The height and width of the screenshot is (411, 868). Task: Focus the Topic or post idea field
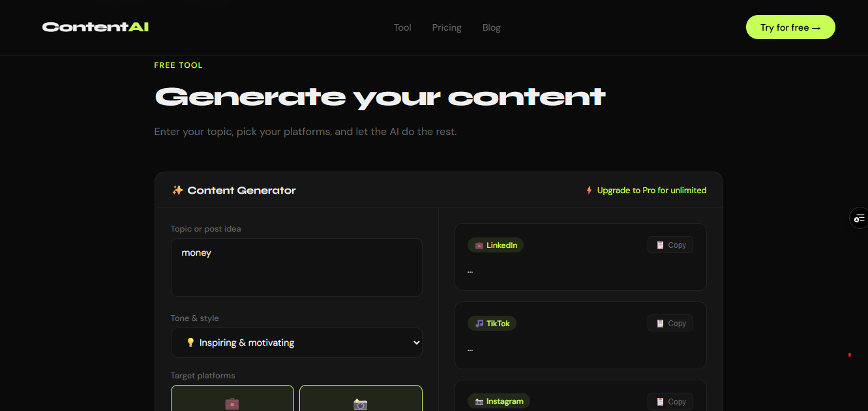point(297,267)
